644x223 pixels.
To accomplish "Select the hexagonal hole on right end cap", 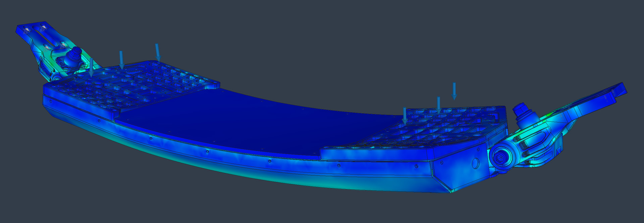I will point(476,163).
